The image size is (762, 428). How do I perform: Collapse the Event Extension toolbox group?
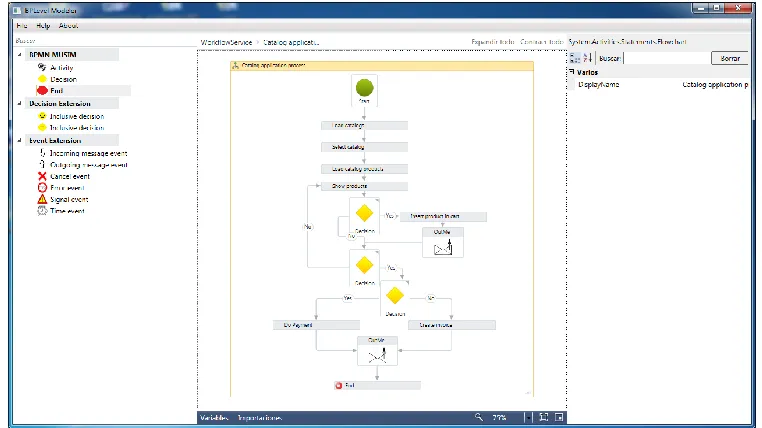[20, 140]
